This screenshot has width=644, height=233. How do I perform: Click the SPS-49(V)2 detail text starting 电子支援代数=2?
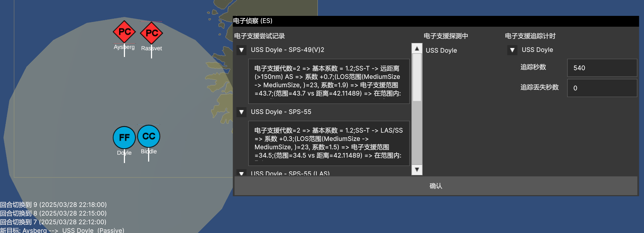[x=329, y=81]
